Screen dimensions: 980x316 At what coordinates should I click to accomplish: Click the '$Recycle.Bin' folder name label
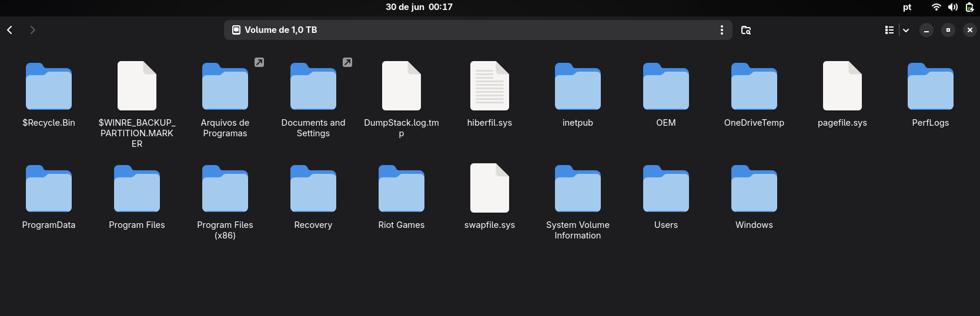pyautogui.click(x=49, y=123)
